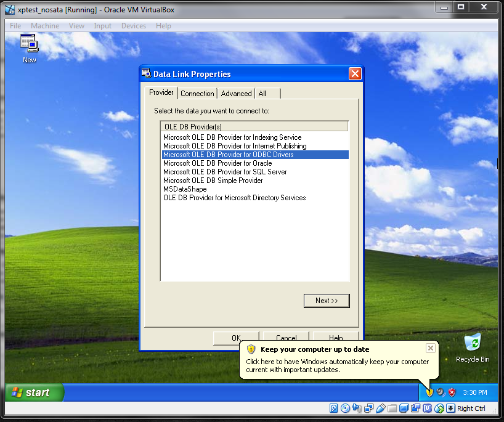Image resolution: width=504 pixels, height=422 pixels.
Task: Click the VirtualBox window title bar icon
Action: pos(10,10)
